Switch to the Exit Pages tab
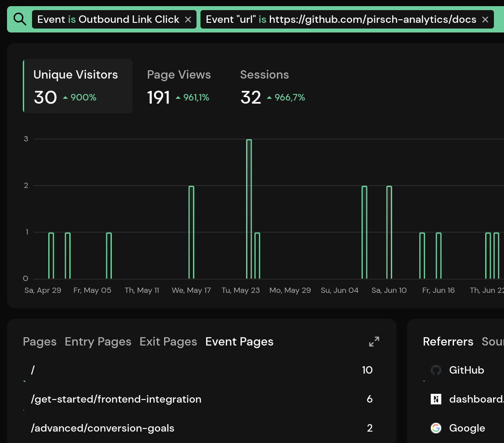The image size is (504, 443). [x=168, y=341]
